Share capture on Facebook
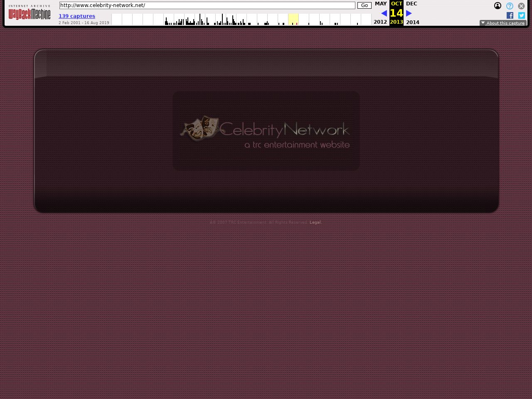 coord(510,15)
